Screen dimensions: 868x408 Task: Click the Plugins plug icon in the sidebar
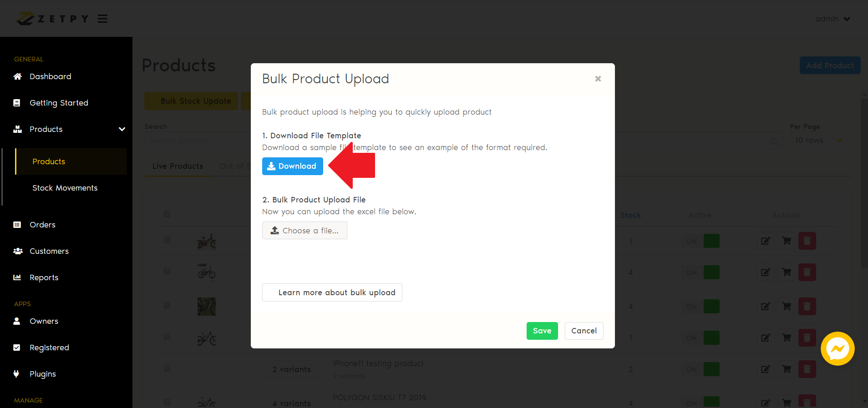[x=17, y=374]
